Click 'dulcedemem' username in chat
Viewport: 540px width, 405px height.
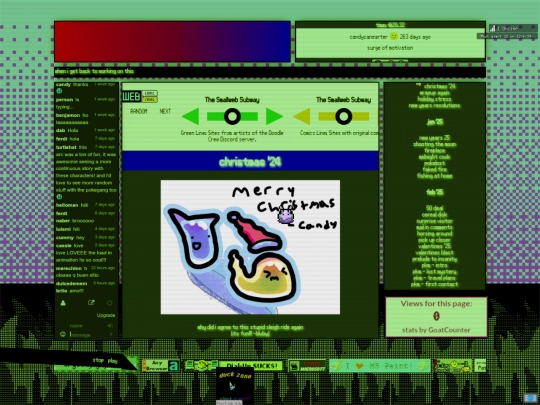coord(71,283)
